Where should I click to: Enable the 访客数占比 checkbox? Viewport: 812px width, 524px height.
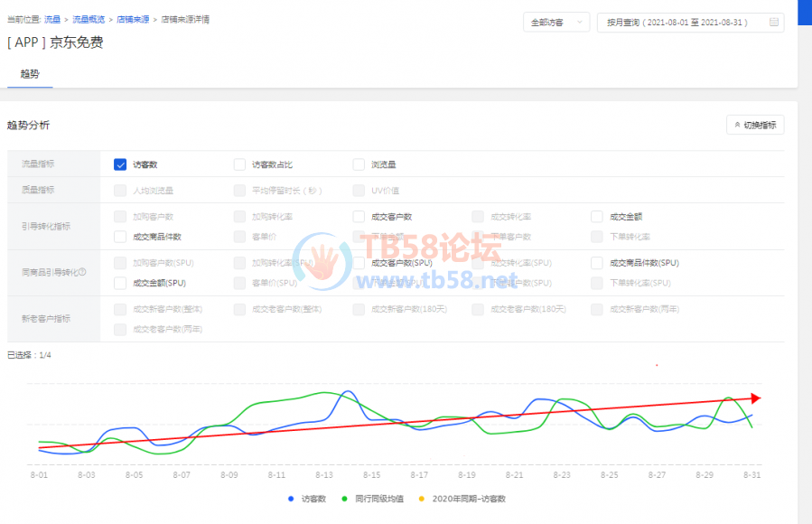point(239,164)
